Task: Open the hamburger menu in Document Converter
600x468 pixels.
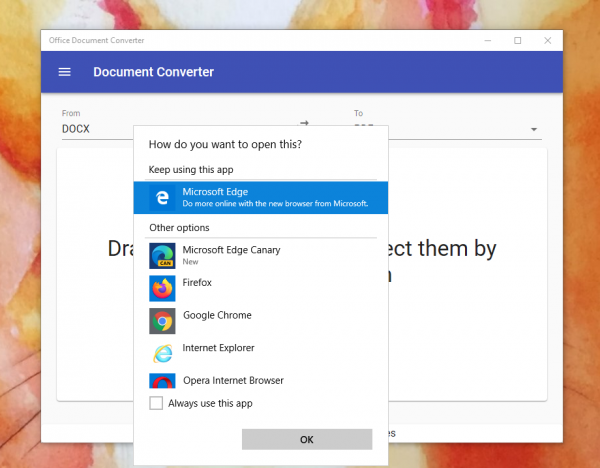Action: point(64,72)
